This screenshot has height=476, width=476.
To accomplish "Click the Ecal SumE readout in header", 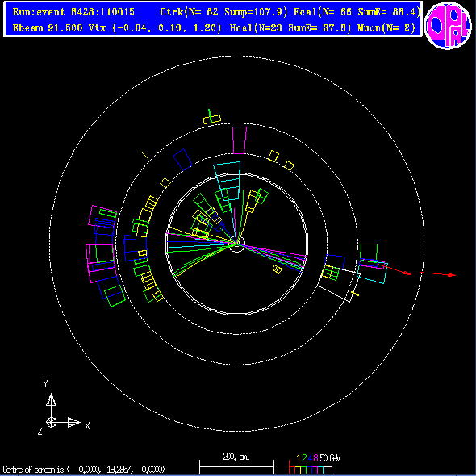I will coord(389,12).
